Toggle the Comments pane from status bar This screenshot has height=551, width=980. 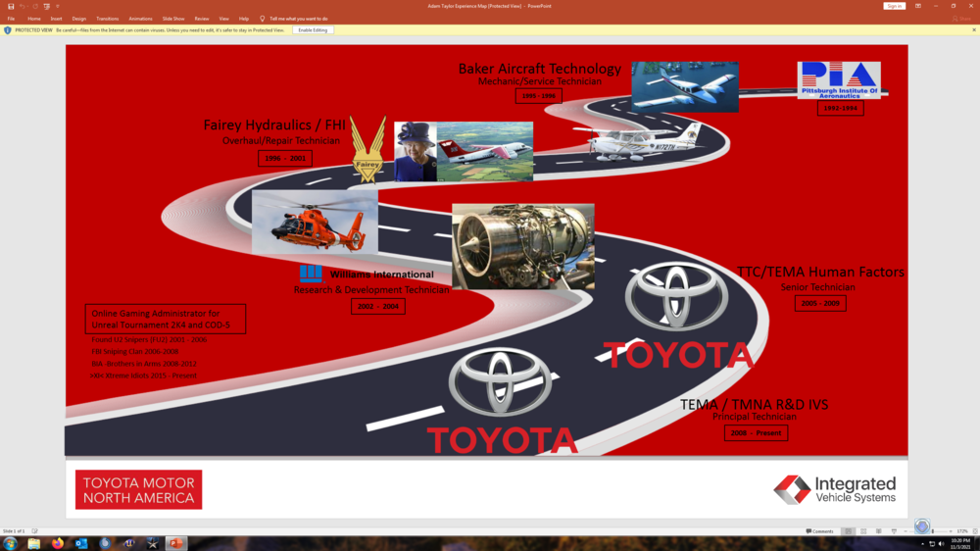coord(819,531)
